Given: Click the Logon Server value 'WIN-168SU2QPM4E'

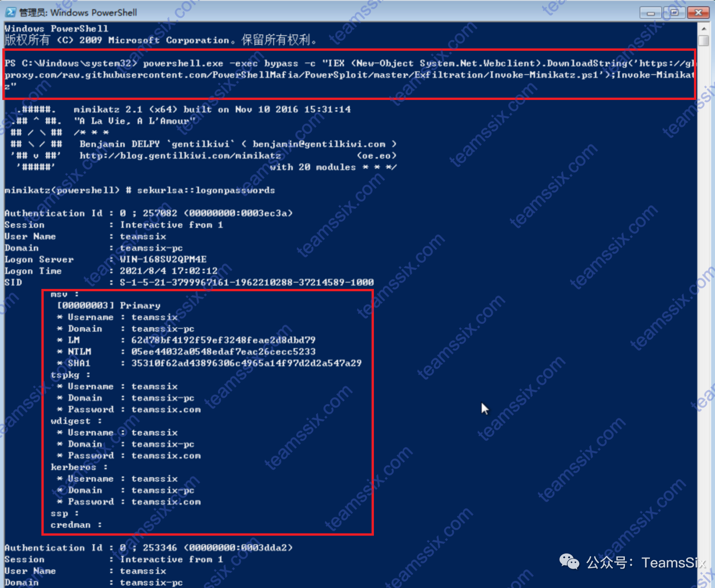Looking at the screenshot, I should [x=163, y=259].
